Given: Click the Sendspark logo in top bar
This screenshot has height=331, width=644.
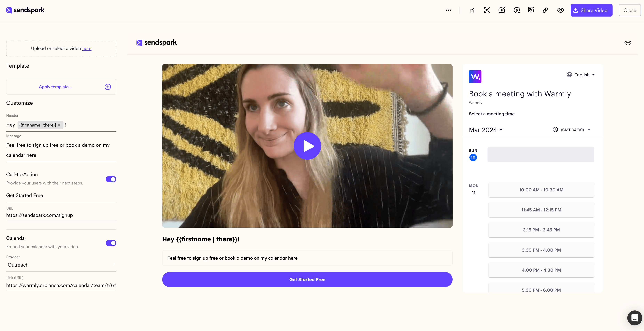Looking at the screenshot, I should coord(25,10).
